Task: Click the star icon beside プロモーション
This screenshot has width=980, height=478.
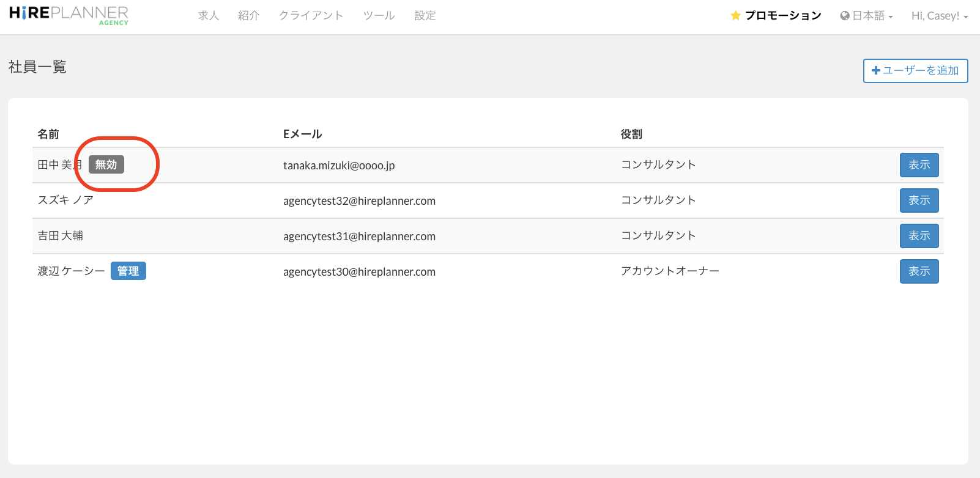Action: click(x=735, y=16)
